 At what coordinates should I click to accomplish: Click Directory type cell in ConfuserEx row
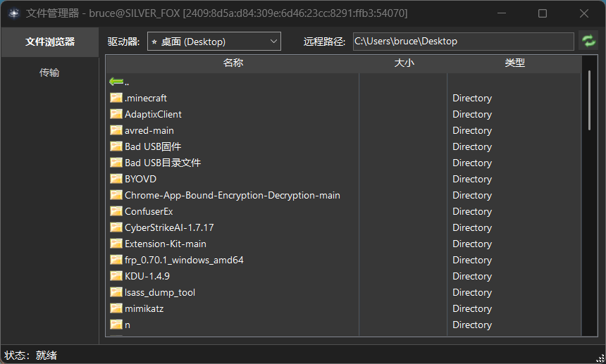pos(472,211)
